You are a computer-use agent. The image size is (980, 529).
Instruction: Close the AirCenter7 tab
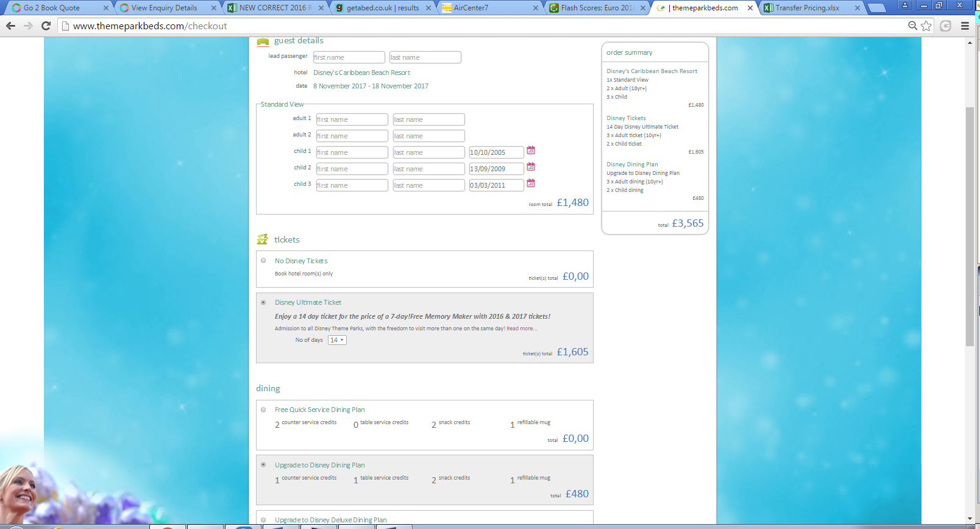(x=536, y=8)
